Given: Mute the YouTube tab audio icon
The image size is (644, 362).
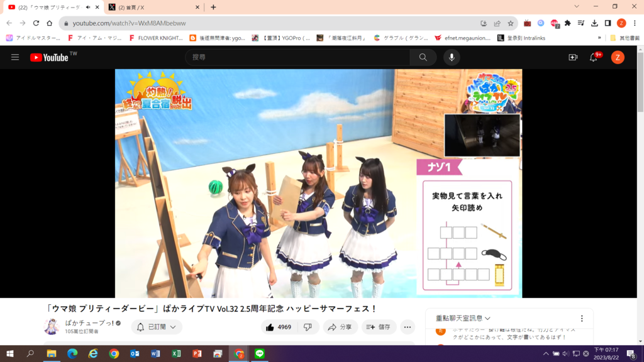Looking at the screenshot, I should coord(88,7).
